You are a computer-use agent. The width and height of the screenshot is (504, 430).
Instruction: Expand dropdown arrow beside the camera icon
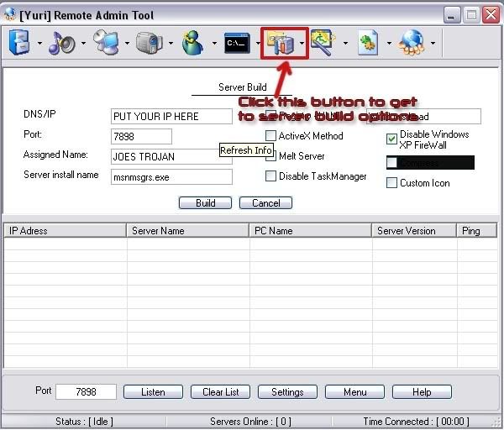tap(171, 44)
